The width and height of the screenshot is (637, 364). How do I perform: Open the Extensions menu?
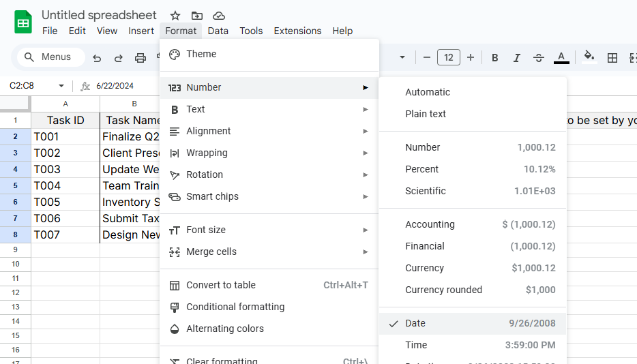tap(297, 31)
